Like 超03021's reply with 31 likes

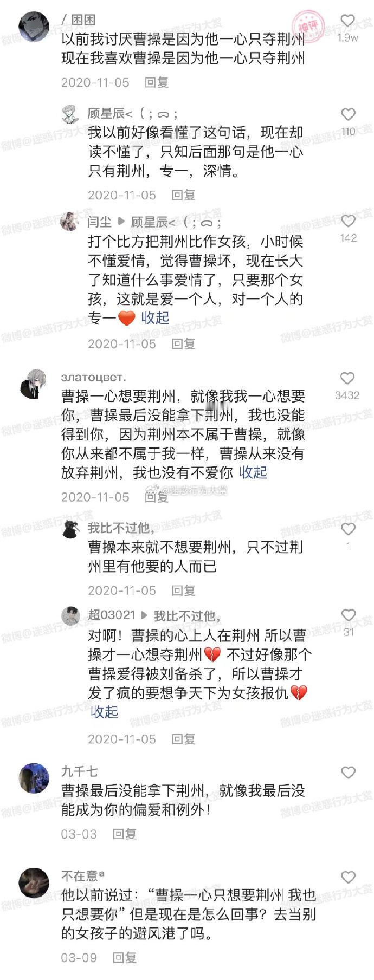coord(348,615)
